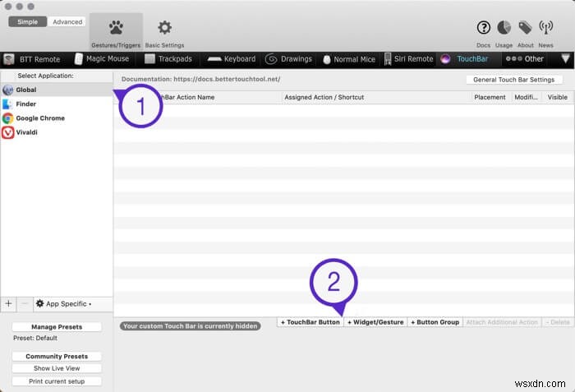This screenshot has width=575, height=392.
Task: Open the Usage pie chart icon
Action: coord(504,27)
